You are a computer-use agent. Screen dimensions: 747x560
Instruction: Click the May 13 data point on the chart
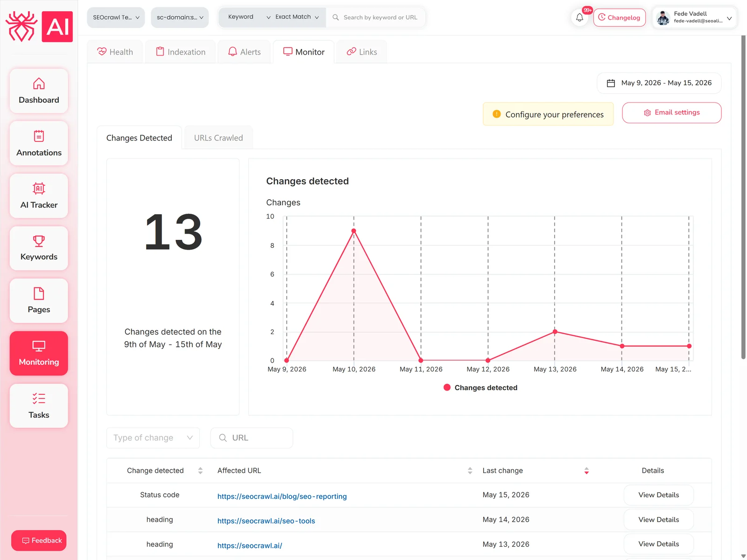(555, 332)
